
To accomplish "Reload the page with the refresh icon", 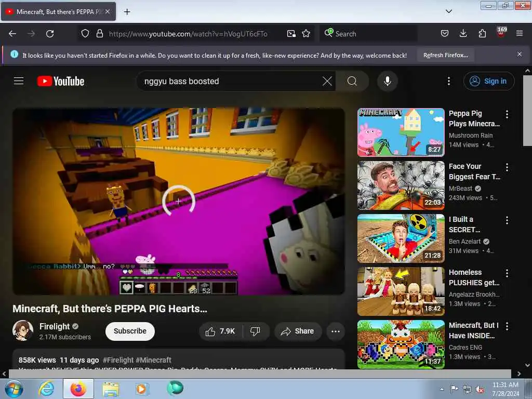I will (x=50, y=34).
